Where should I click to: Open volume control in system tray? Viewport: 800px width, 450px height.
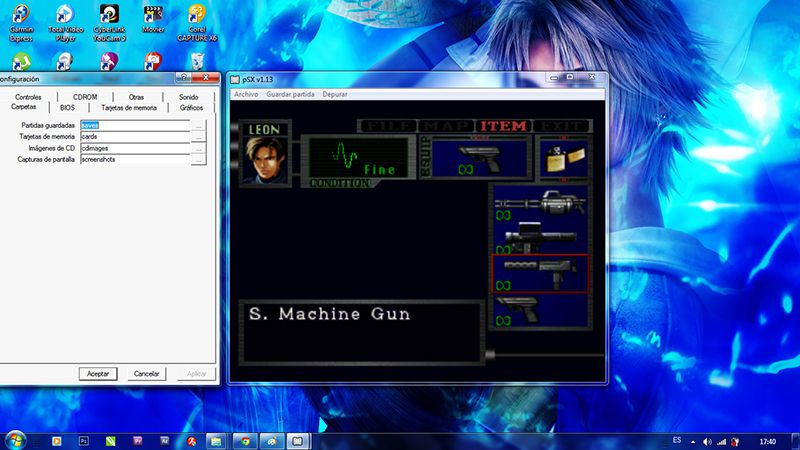[x=707, y=442]
